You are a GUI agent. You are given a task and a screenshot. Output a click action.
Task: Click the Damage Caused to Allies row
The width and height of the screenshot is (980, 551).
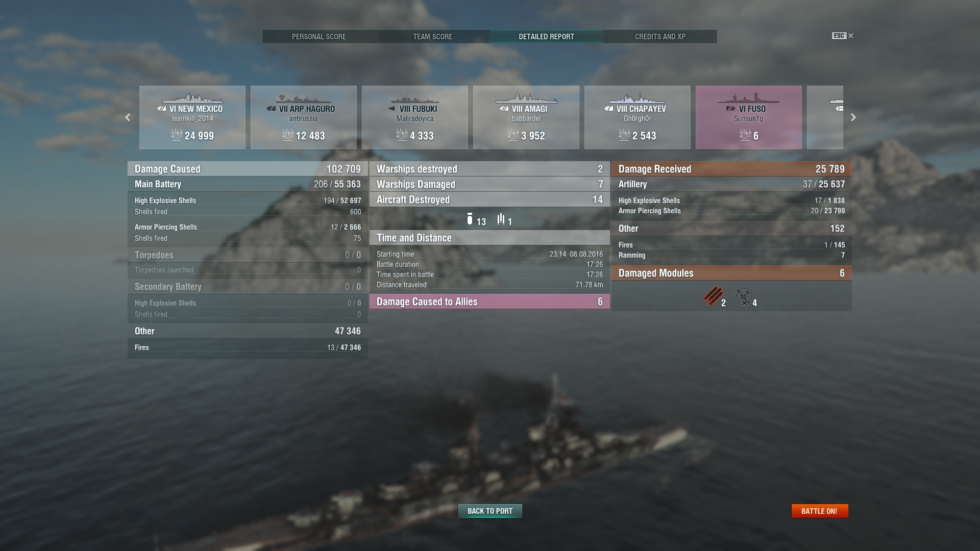click(489, 302)
